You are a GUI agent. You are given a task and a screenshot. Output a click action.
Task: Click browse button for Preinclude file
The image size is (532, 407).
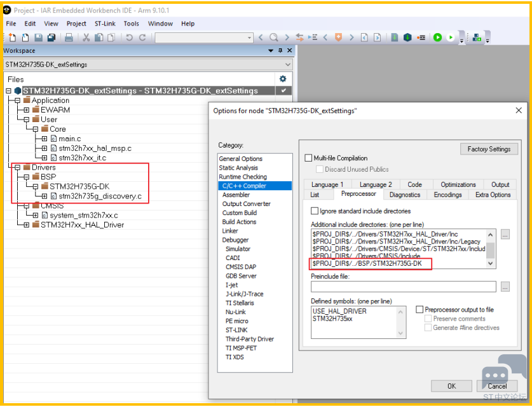(505, 287)
